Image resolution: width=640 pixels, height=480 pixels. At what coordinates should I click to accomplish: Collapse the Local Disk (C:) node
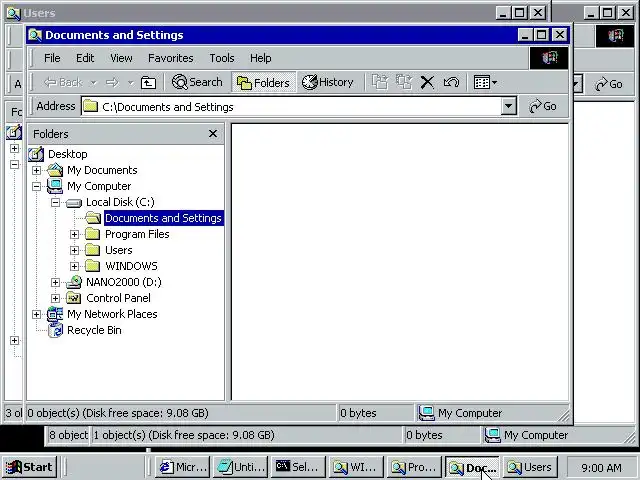[55, 202]
